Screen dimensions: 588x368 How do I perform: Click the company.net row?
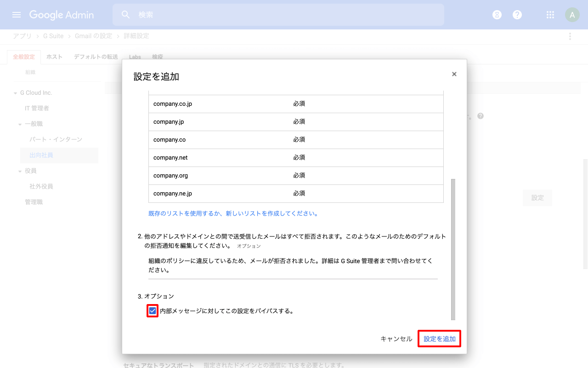[296, 158]
